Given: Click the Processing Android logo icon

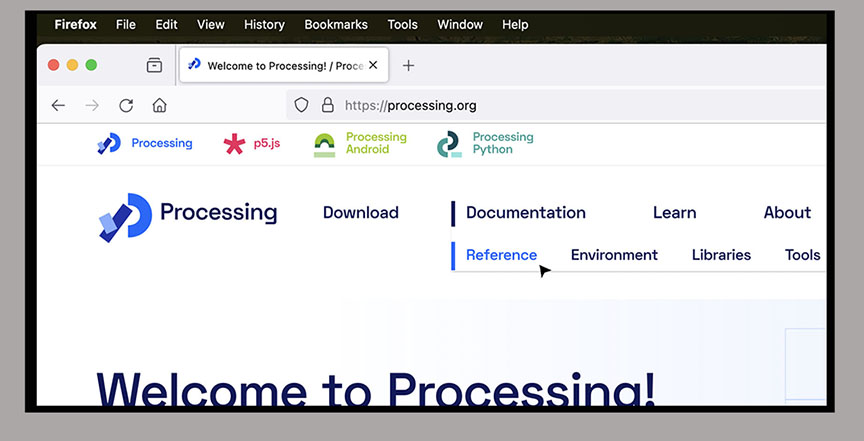Looking at the screenshot, I should click(x=325, y=144).
